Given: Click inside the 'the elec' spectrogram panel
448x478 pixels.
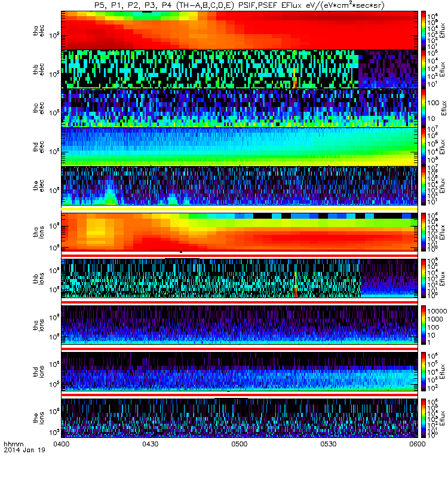Looking at the screenshot, I should (240, 185).
